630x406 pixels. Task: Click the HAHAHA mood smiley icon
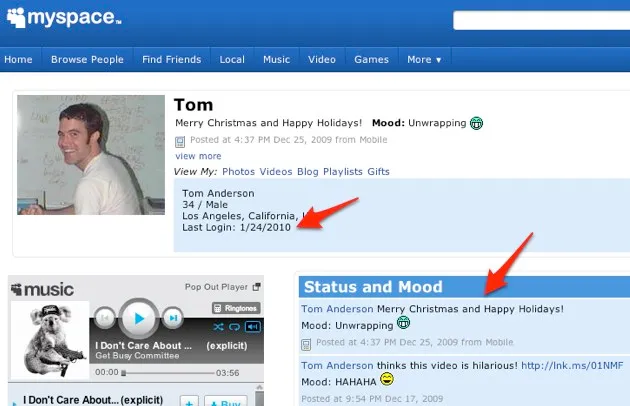tap(387, 379)
